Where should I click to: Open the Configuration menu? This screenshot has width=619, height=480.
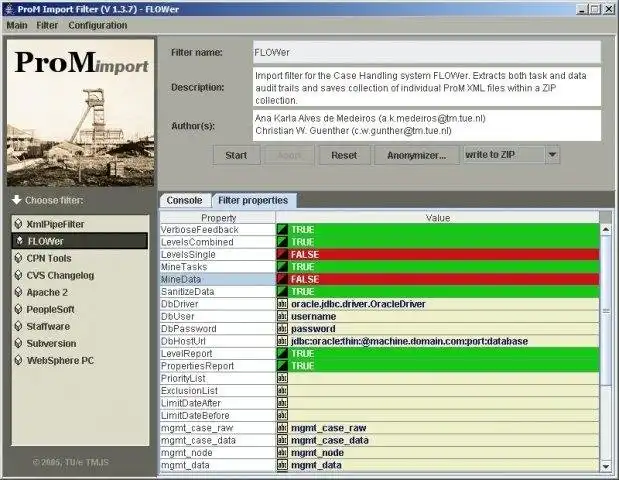point(98,25)
